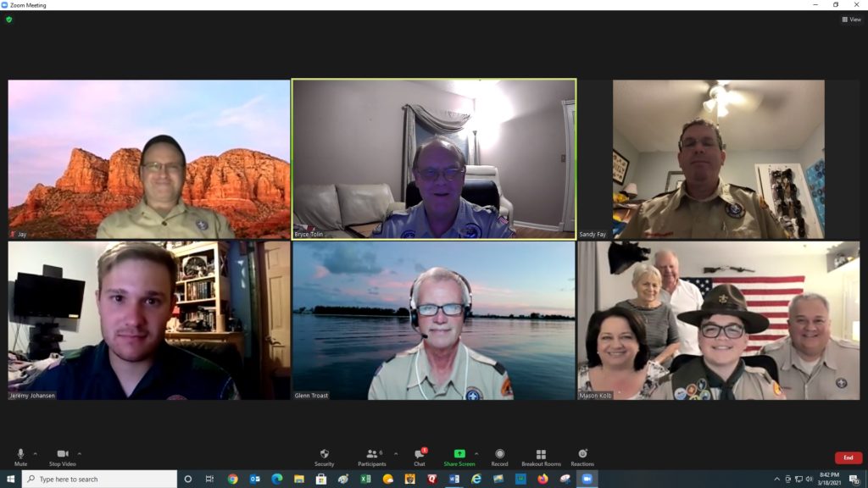
Task: Click the green Share Screen icon
Action: coord(459,454)
